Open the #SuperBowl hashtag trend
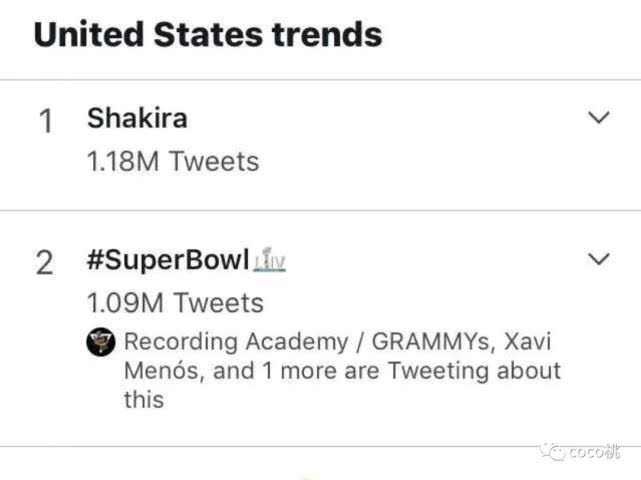The height and width of the screenshot is (480, 641). point(168,260)
